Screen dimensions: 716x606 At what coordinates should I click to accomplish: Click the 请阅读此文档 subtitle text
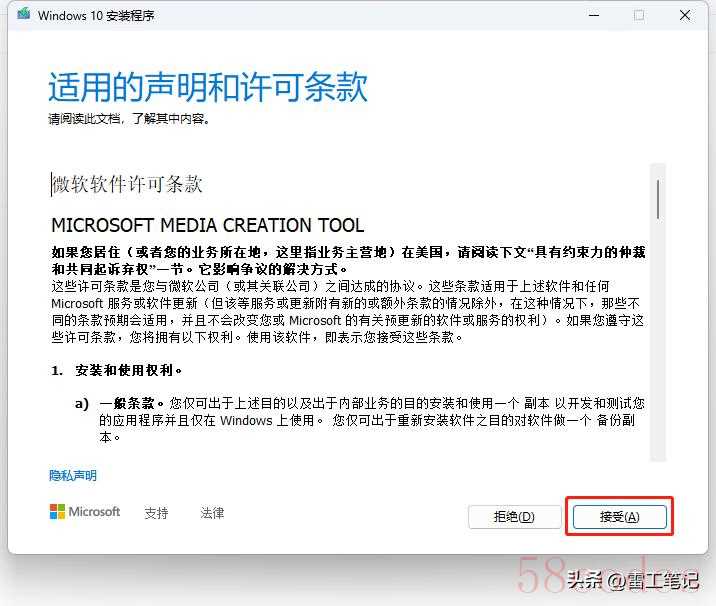129,119
